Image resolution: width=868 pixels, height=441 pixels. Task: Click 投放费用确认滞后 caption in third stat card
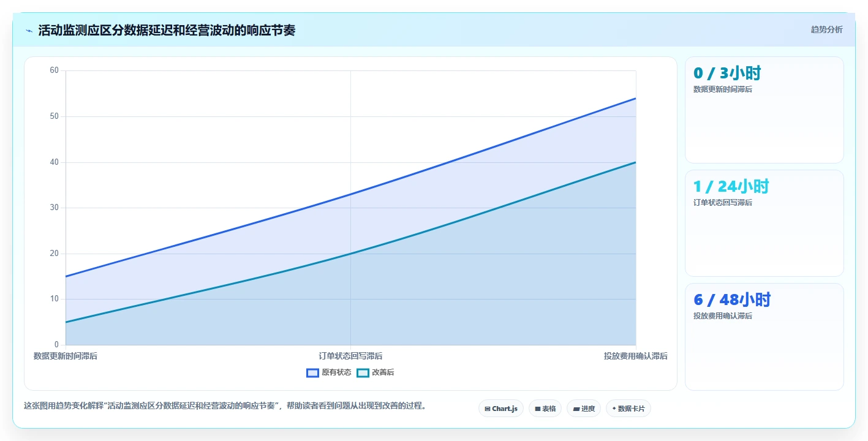pos(723,316)
